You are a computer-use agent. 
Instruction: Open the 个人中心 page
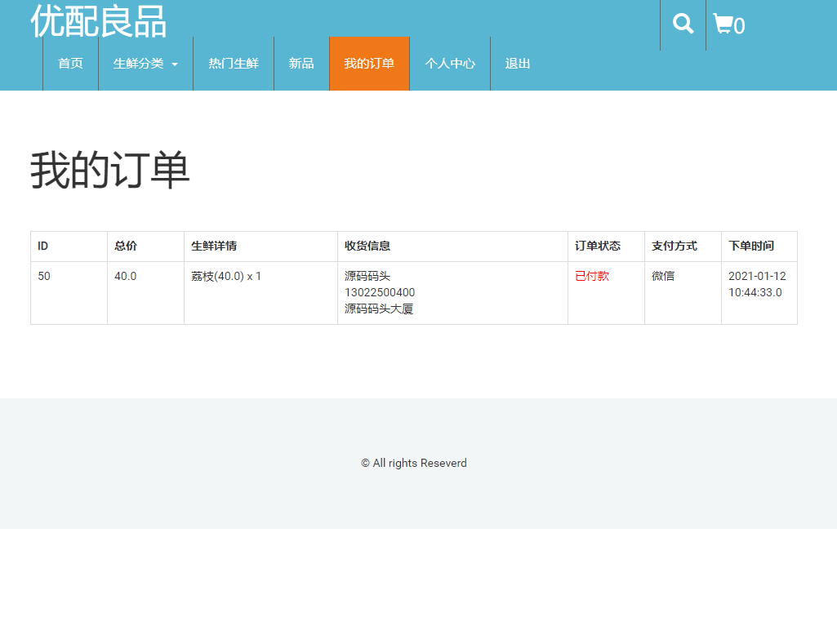pos(450,63)
